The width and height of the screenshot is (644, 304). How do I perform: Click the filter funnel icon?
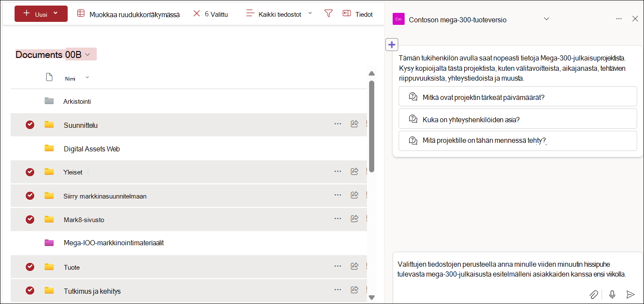[x=328, y=14]
